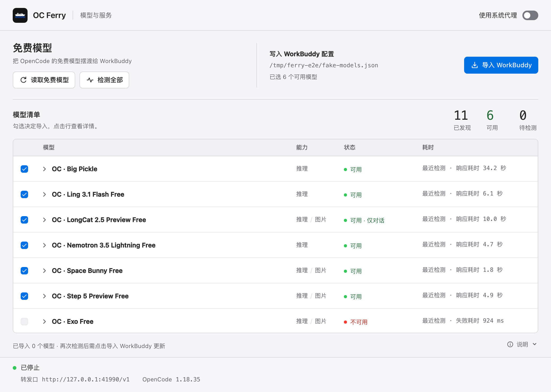Click the disabled Exo Free checkbox
Screen dimensions: 551x392
point(24,322)
